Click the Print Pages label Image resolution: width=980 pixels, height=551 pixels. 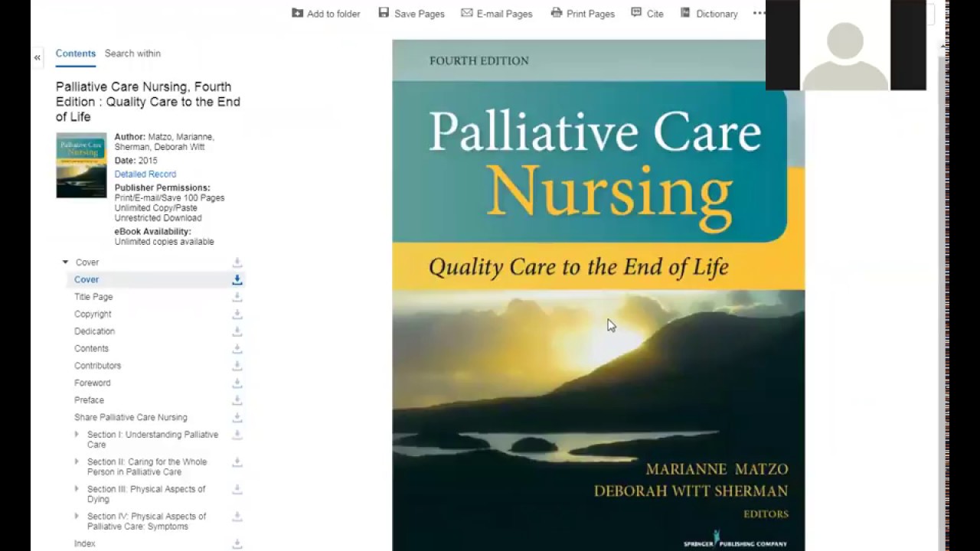(590, 14)
